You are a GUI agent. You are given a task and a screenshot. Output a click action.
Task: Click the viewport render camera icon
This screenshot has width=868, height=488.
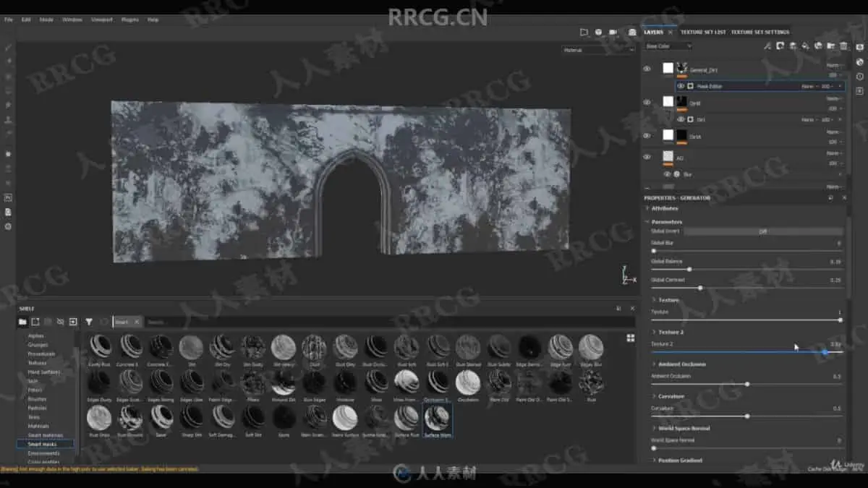point(632,32)
